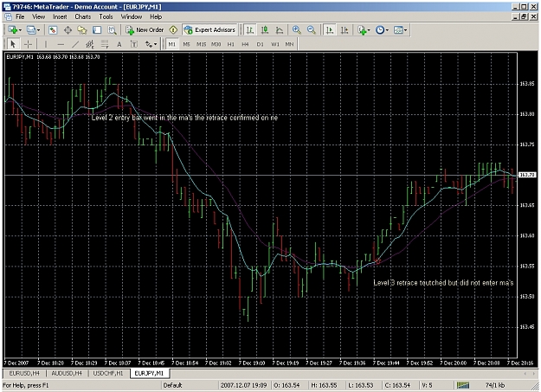Expand the Templates dropdown
The height and width of the screenshot is (392, 541).
[405, 30]
